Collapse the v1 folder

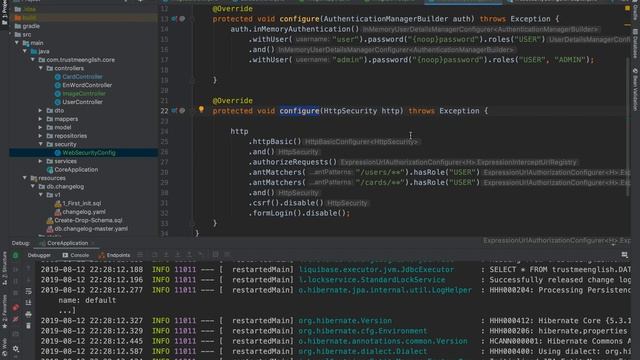coord(41,195)
